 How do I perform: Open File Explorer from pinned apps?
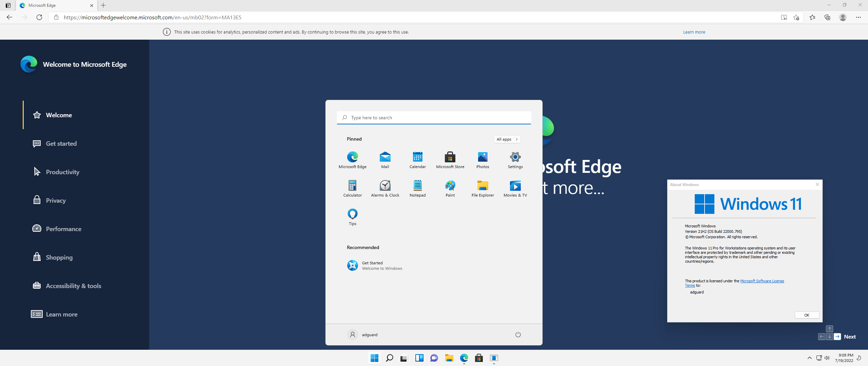tap(482, 188)
